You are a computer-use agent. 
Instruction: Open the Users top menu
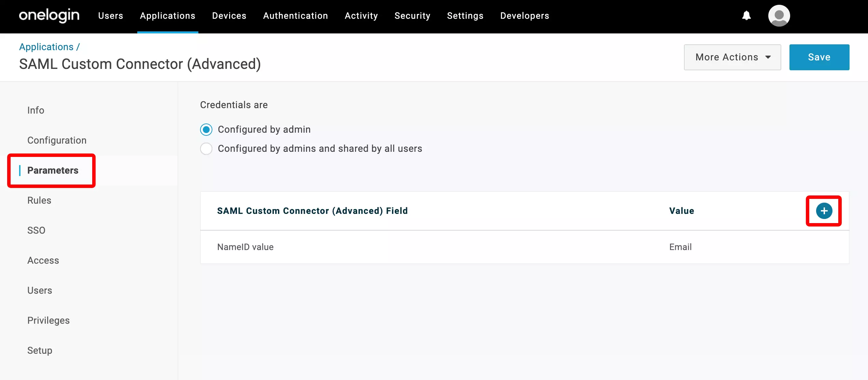click(111, 16)
